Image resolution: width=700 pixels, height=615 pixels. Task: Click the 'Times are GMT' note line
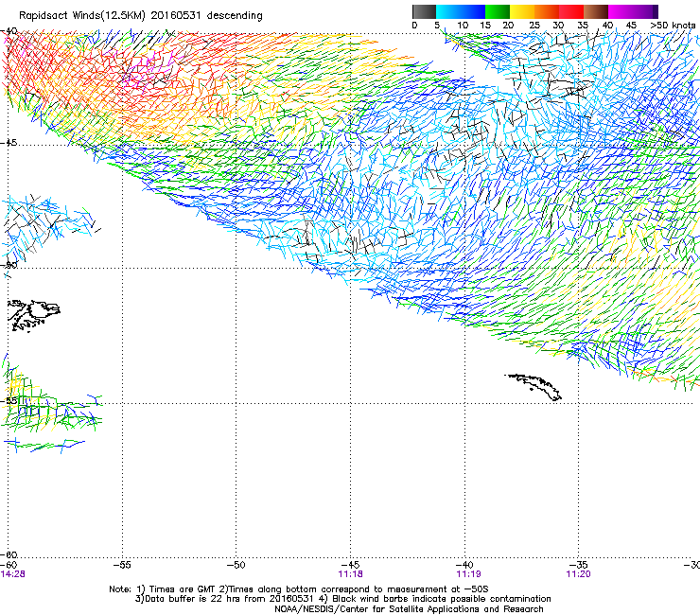299,589
